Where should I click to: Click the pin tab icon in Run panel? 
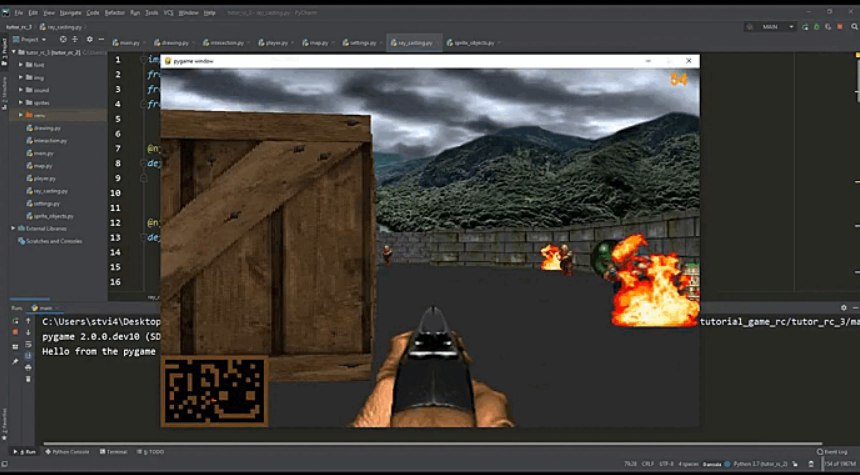15,361
